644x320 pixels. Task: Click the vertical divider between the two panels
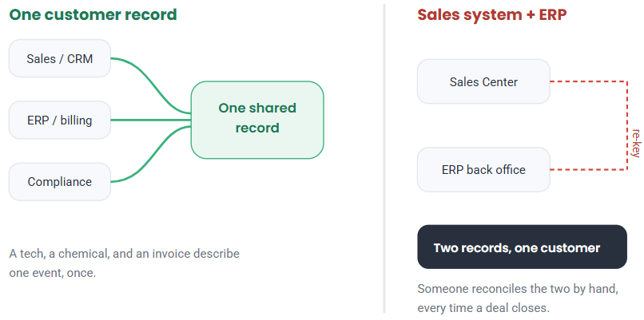click(384, 158)
